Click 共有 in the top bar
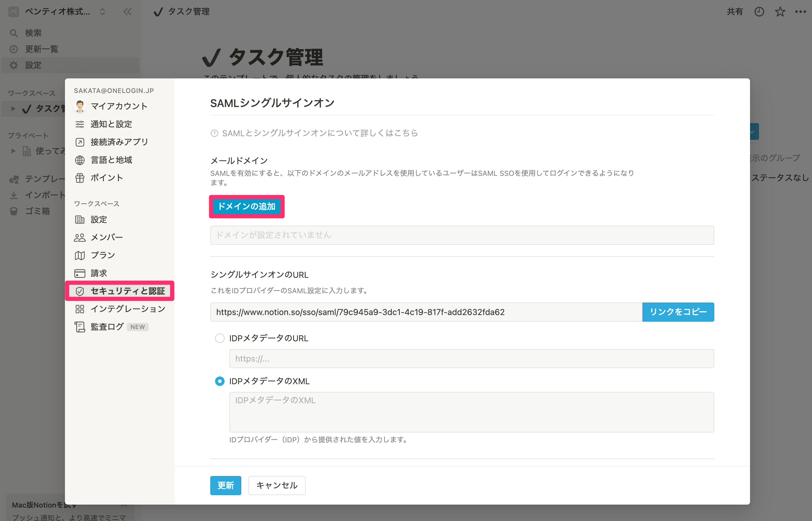The height and width of the screenshot is (521, 812). click(735, 12)
